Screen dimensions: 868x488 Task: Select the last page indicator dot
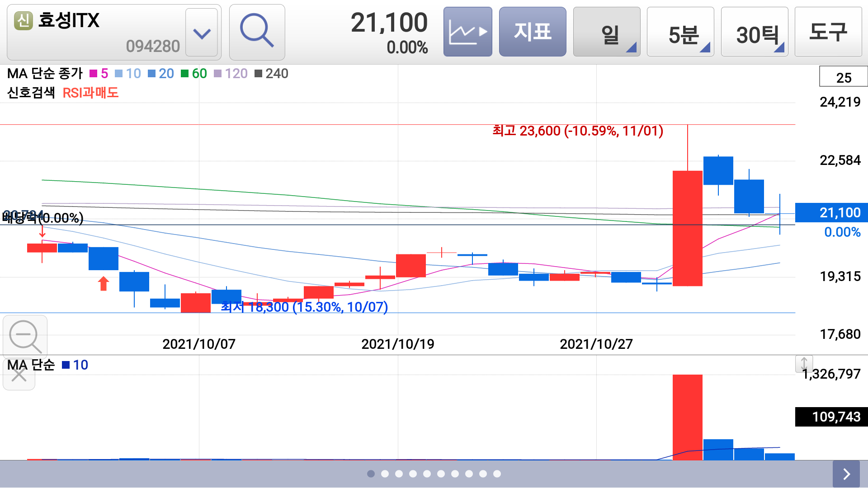pyautogui.click(x=497, y=474)
